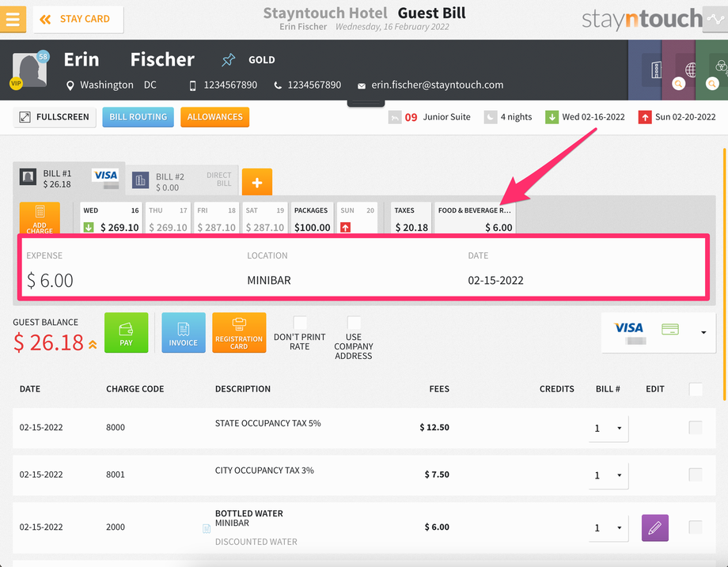Viewport: 728px width, 567px height.
Task: Click the note icon beside Bottled Water
Action: [207, 528]
